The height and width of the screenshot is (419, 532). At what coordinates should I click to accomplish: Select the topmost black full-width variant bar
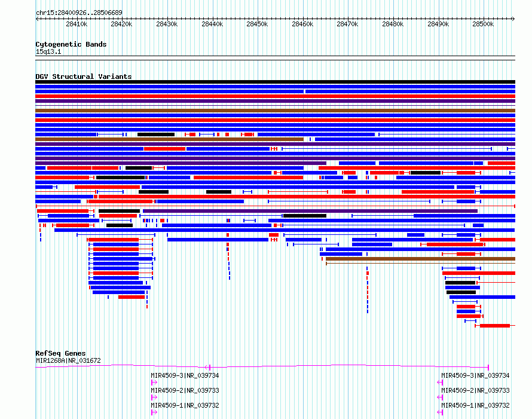click(275, 82)
